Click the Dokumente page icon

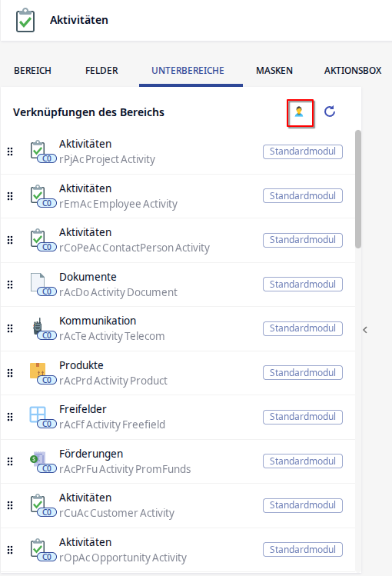tap(38, 281)
